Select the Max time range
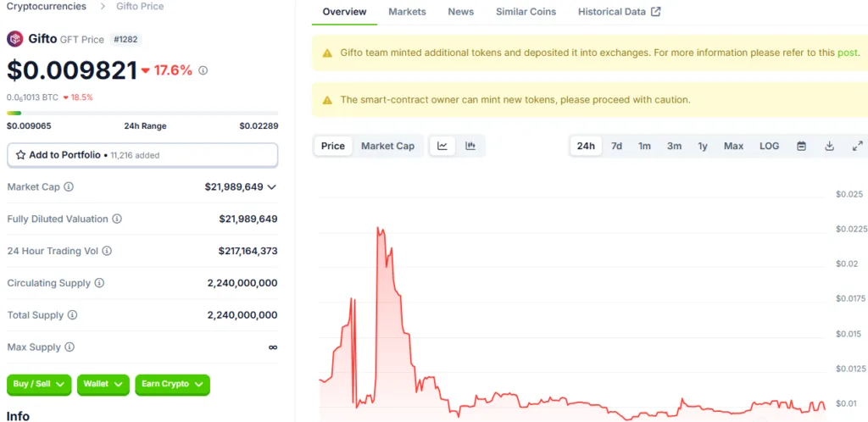 [733, 146]
